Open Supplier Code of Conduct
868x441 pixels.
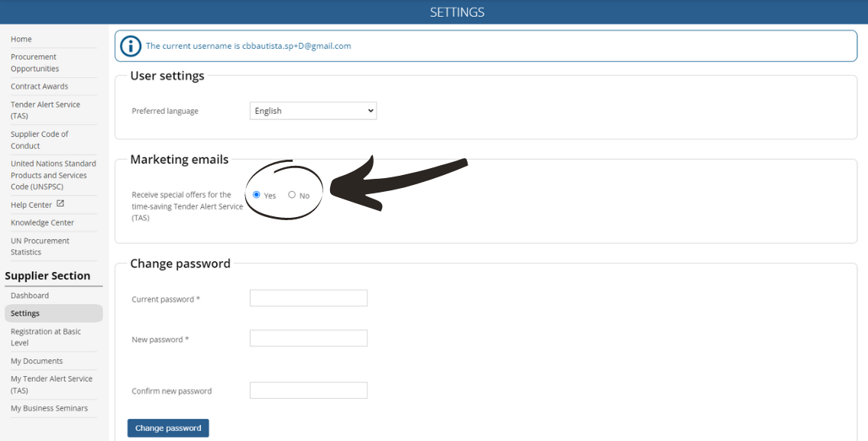(x=39, y=140)
